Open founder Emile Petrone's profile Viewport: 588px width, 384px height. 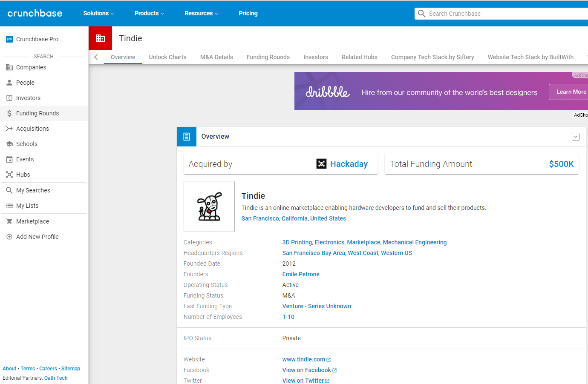301,274
